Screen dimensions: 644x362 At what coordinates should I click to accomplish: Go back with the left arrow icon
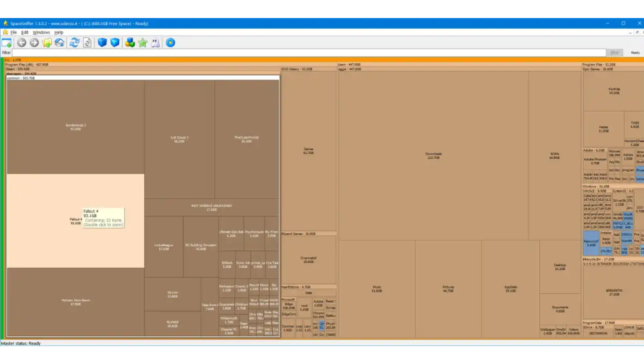22,43
